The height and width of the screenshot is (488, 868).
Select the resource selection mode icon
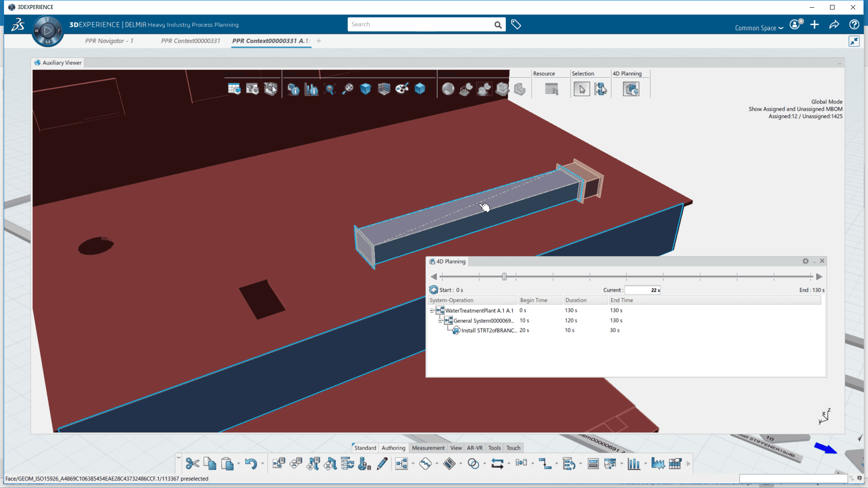click(600, 89)
